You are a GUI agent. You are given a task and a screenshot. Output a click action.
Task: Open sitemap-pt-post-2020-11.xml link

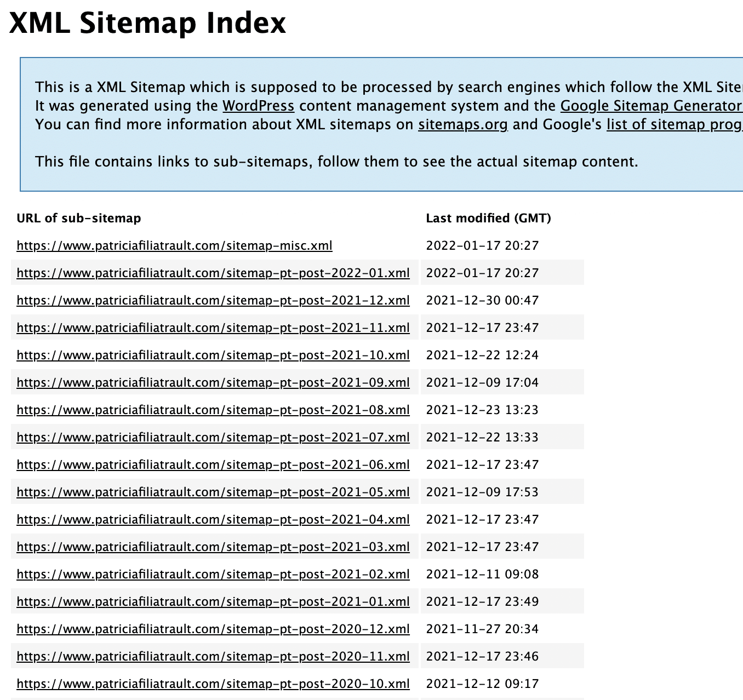point(213,656)
